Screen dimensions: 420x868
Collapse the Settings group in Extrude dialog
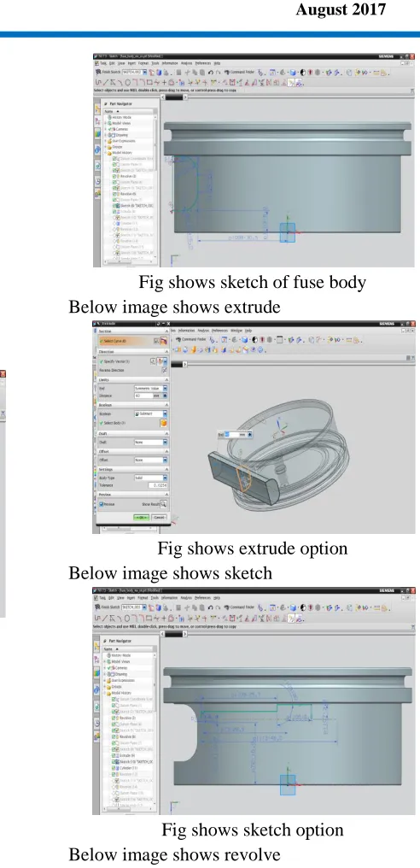point(166,469)
